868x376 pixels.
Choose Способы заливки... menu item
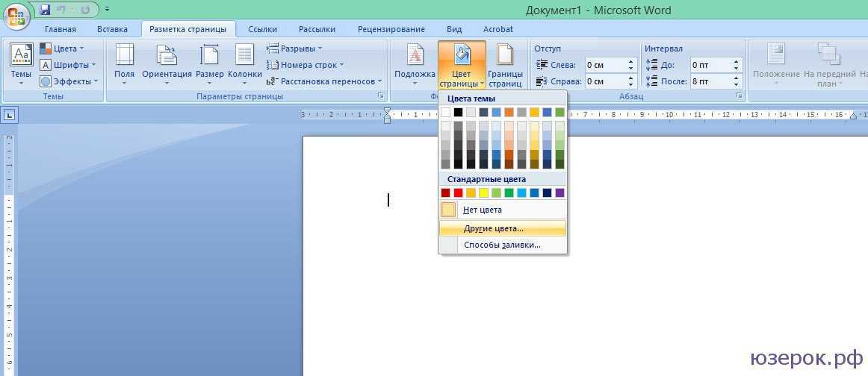pos(503,245)
